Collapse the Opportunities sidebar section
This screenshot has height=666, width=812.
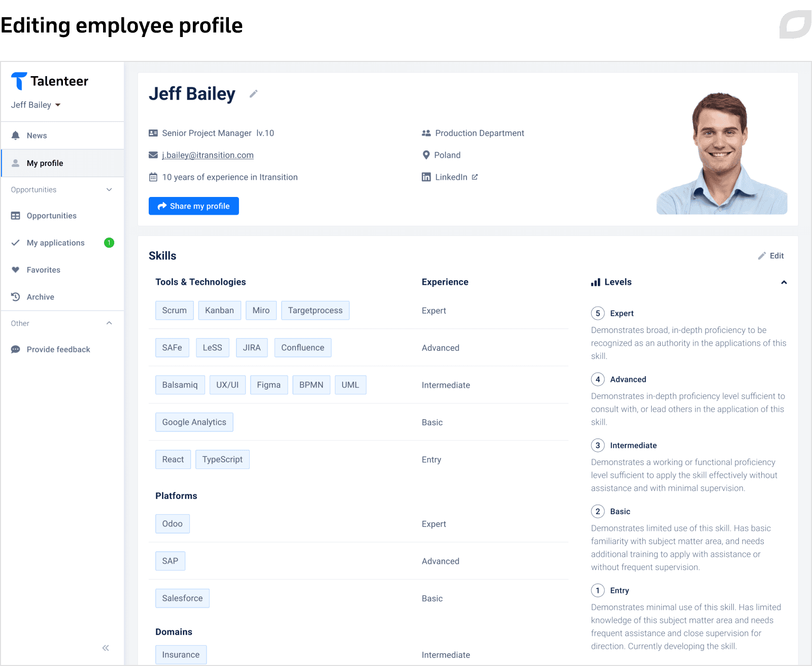[109, 190]
